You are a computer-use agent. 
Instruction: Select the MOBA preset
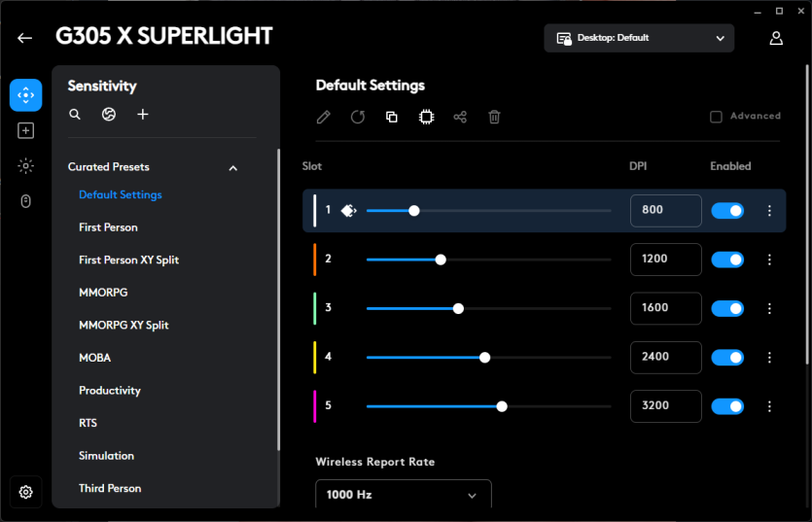coord(94,358)
